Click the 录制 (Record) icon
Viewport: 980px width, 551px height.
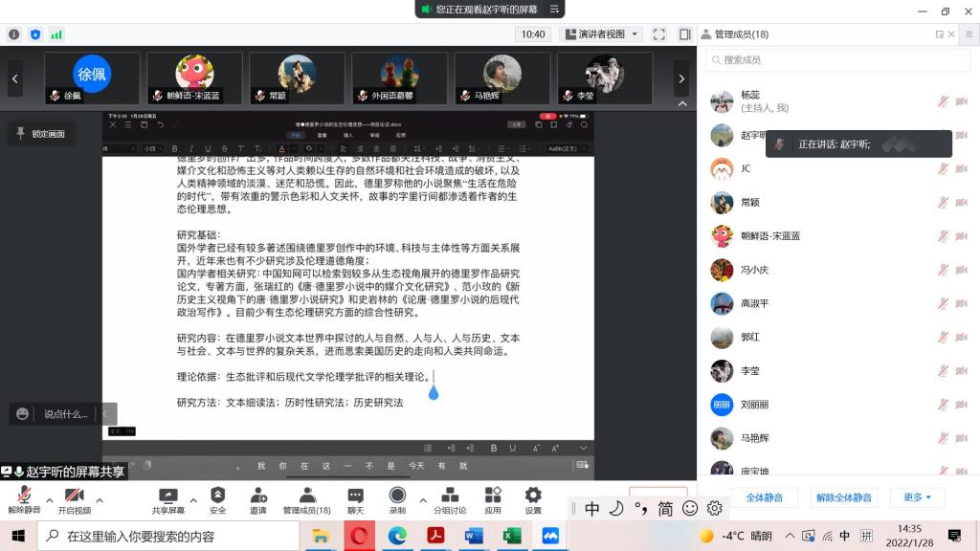397,496
